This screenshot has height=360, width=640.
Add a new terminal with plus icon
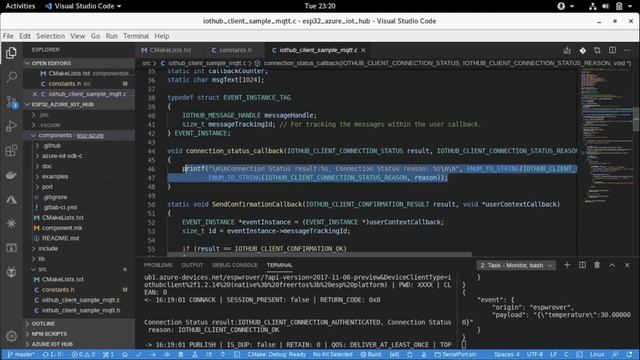(567, 265)
